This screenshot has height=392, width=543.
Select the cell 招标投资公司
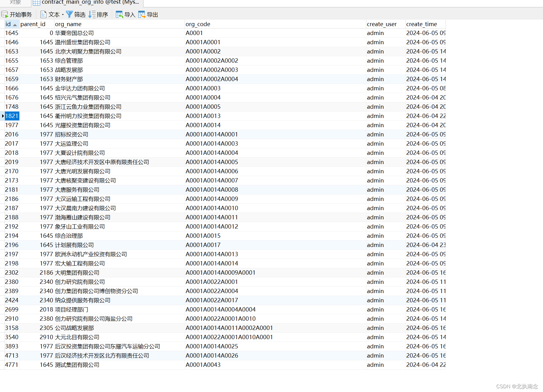click(x=119, y=135)
